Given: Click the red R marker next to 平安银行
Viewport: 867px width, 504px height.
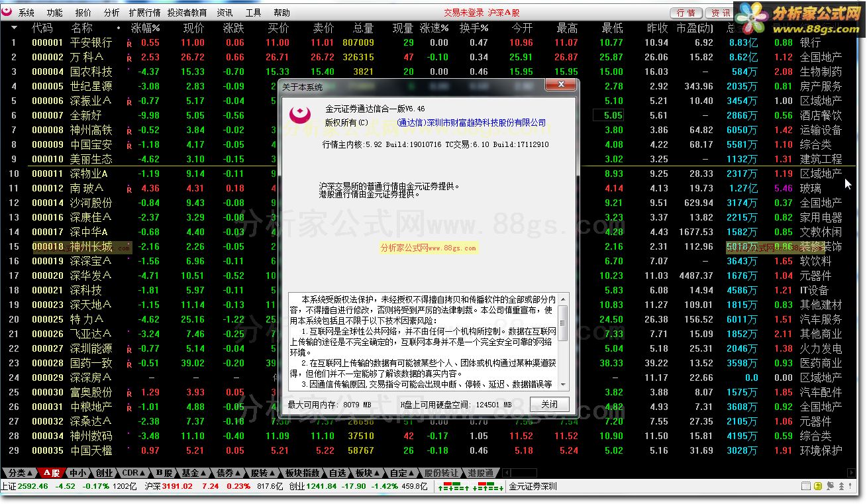Looking at the screenshot, I should [129, 43].
